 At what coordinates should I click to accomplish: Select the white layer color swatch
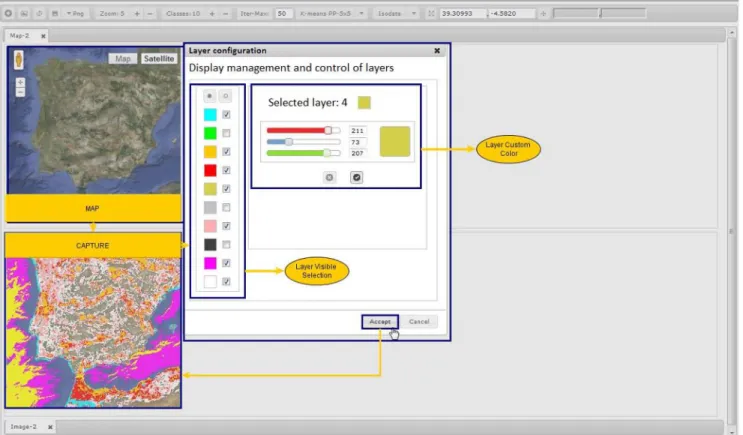(x=210, y=281)
